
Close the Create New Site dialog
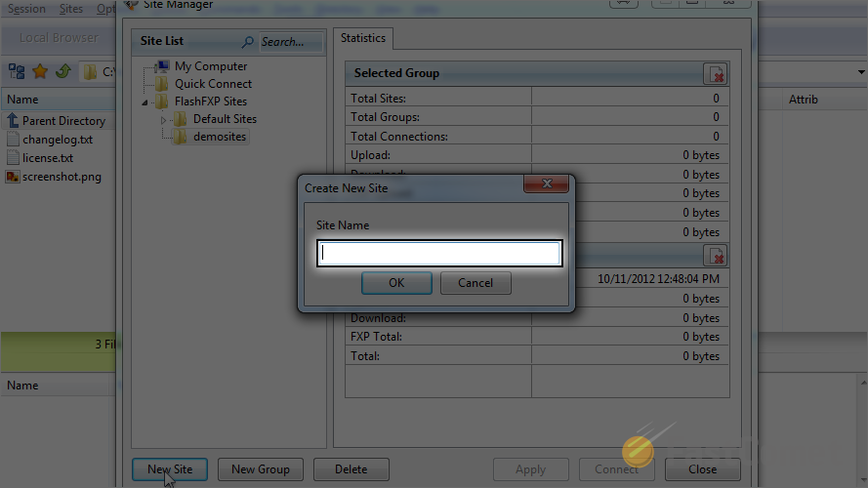(546, 185)
